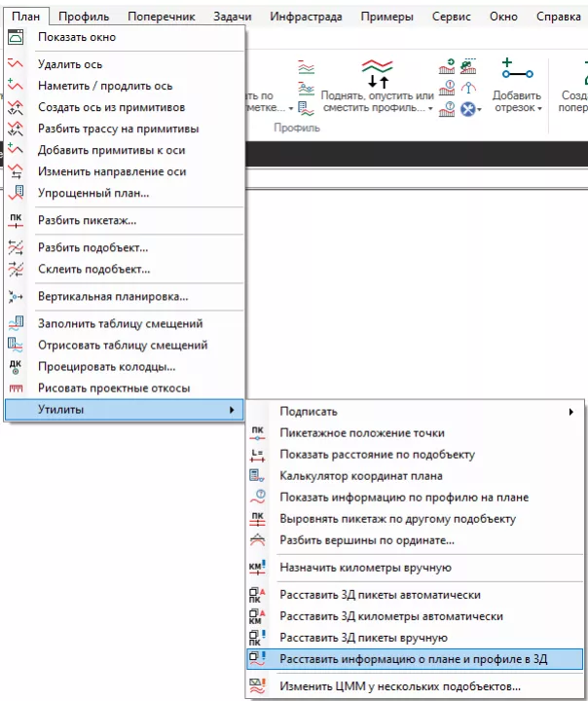Click 'Заполнить таблицу смещений' icon
Viewport: 588px width, 701px height.
[x=15, y=323]
